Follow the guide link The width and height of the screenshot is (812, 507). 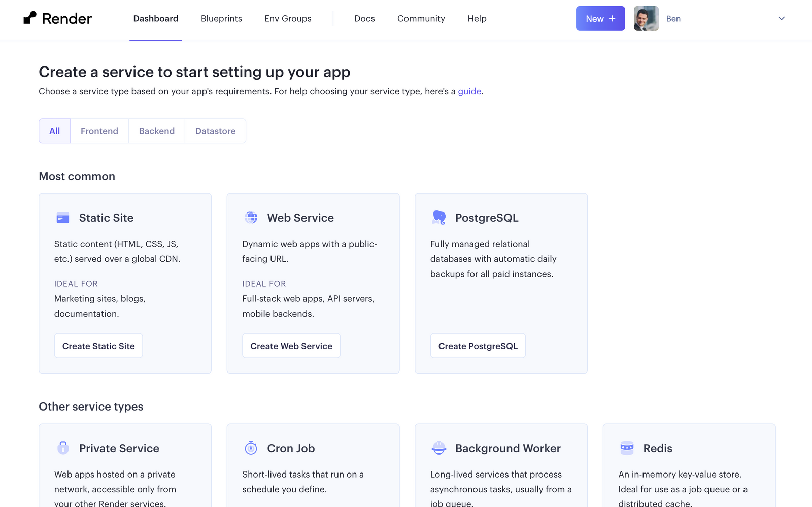pos(469,92)
